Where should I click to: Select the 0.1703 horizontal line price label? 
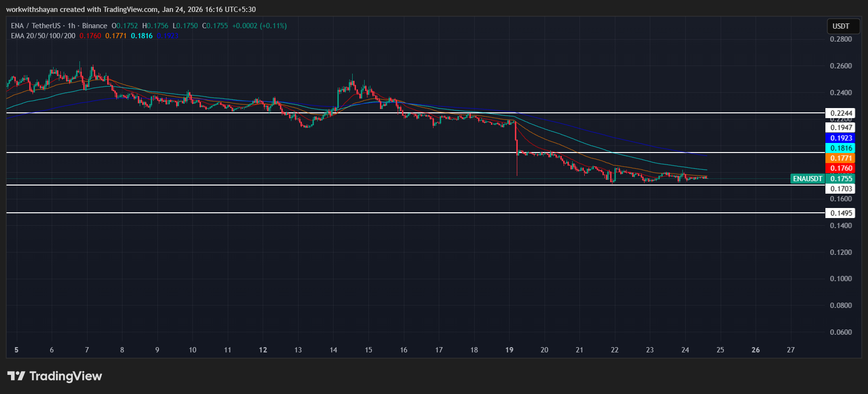841,189
